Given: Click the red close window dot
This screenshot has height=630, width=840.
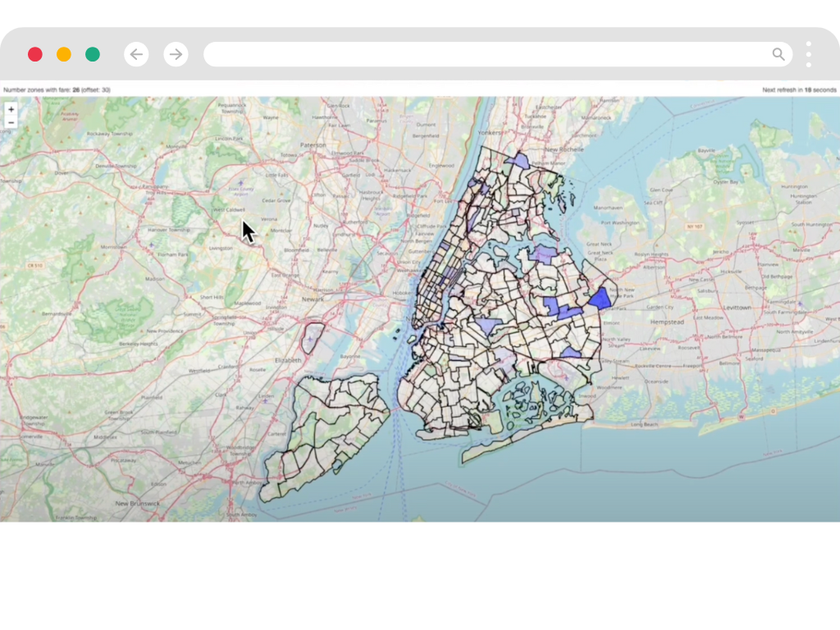Looking at the screenshot, I should [x=35, y=54].
